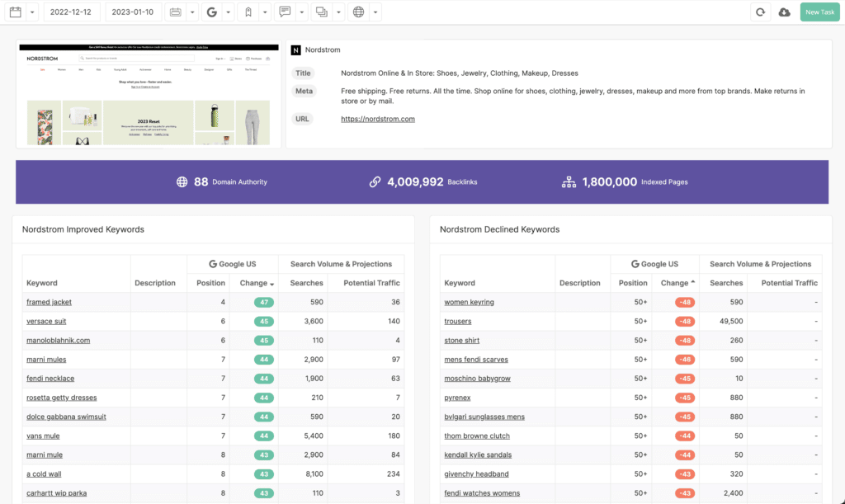Open the 'fendi watches womens' keyword link

(482, 493)
